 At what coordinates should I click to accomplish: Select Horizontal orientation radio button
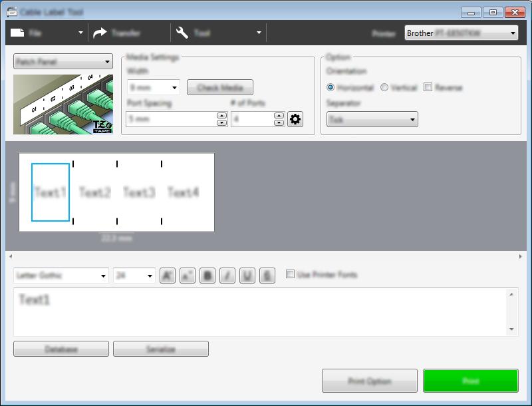point(331,88)
